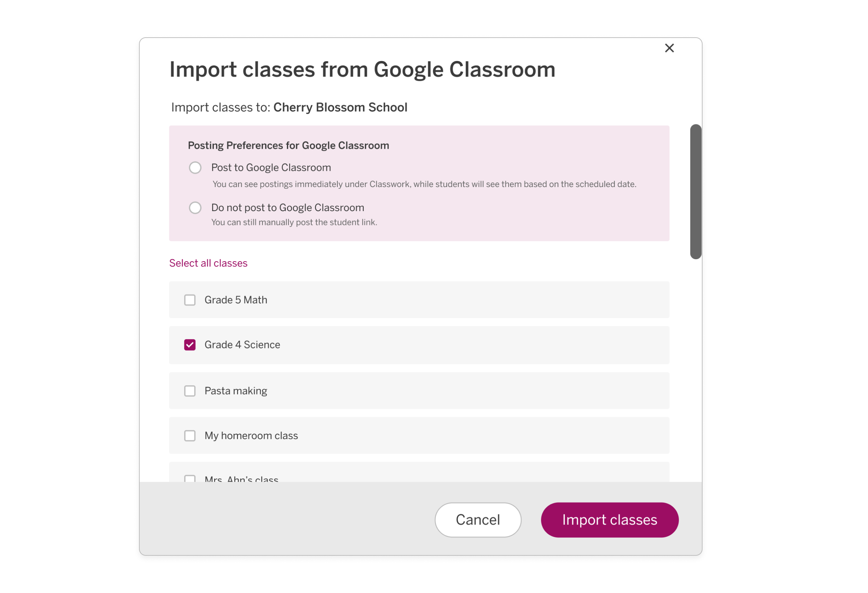Click the Grade 5 Math label text

(236, 300)
